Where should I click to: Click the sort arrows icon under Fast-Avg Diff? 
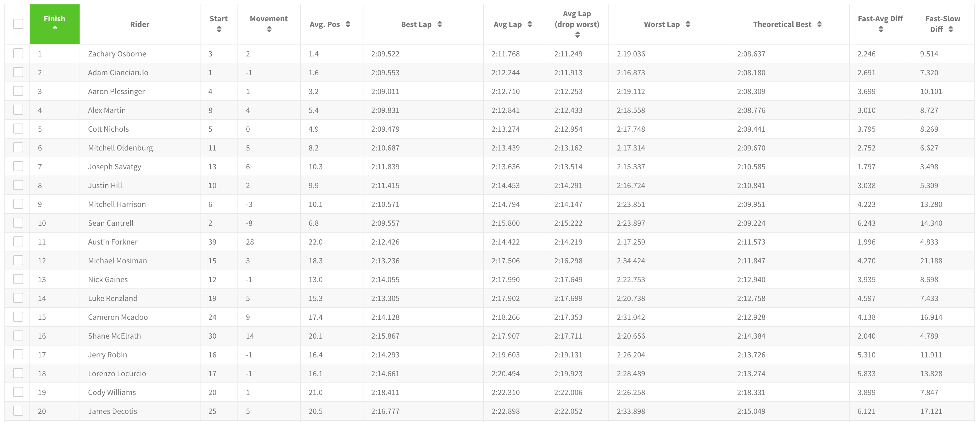pos(880,29)
